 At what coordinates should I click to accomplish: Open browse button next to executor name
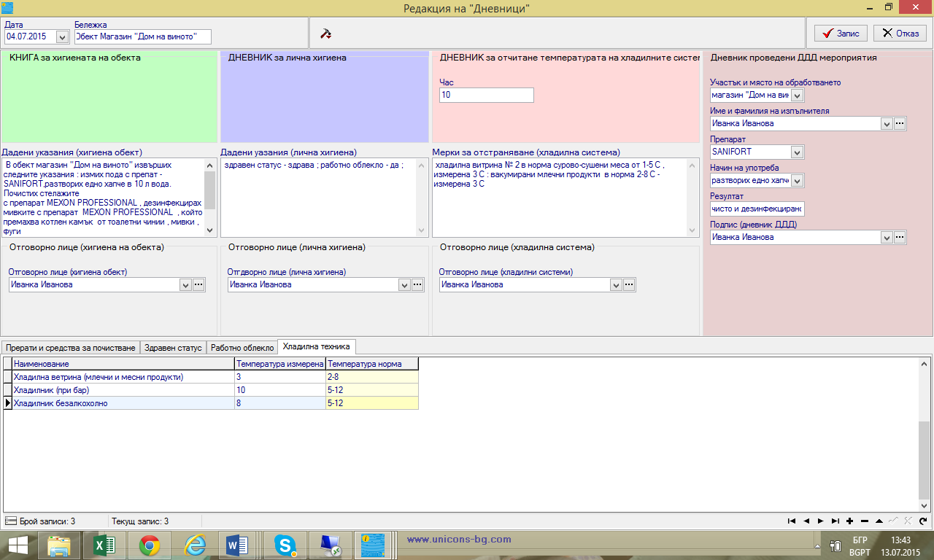pos(900,123)
